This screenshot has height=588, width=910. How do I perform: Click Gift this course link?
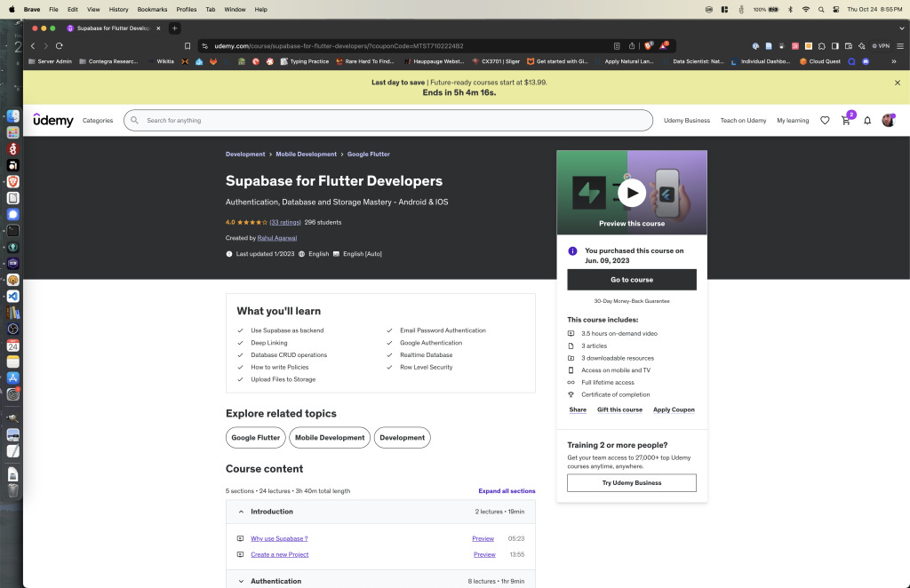pos(619,409)
